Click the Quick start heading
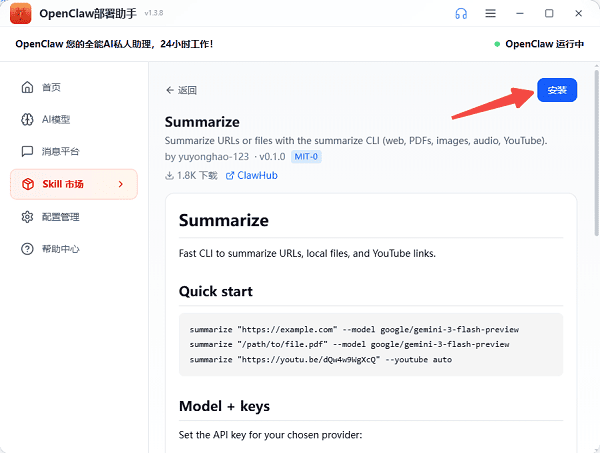 [x=216, y=292]
